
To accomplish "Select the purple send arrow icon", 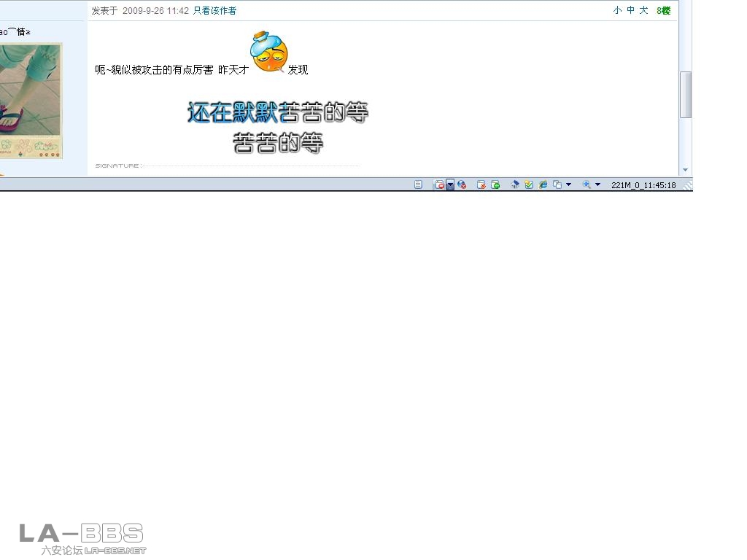I will pos(515,184).
